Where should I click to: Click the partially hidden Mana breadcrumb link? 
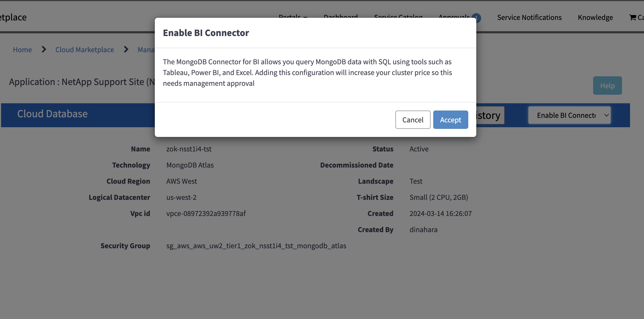click(x=146, y=50)
